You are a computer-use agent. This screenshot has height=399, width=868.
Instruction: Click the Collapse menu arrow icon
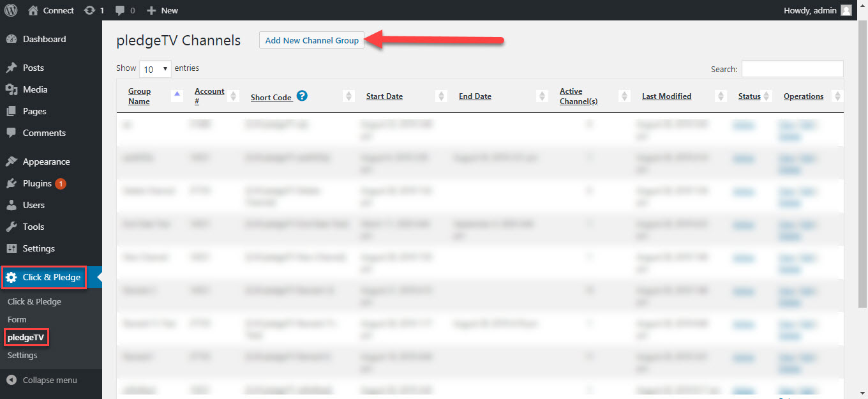pos(11,380)
